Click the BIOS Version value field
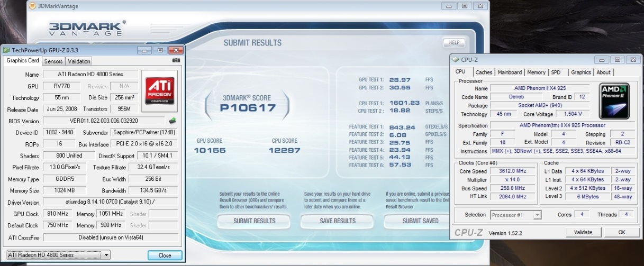 (x=104, y=121)
